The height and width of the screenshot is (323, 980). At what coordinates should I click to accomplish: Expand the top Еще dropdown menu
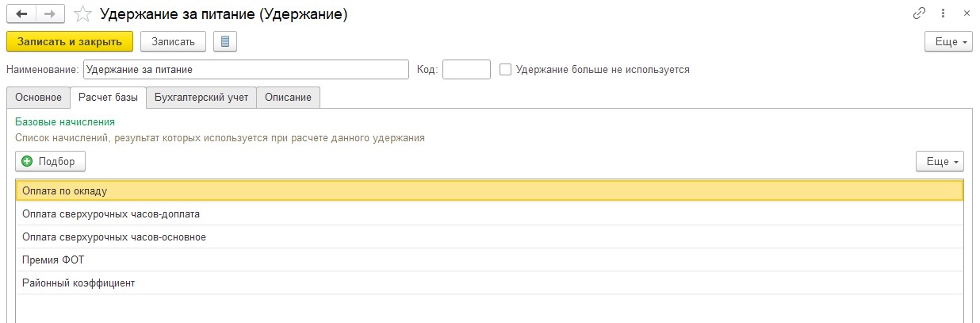[x=948, y=41]
